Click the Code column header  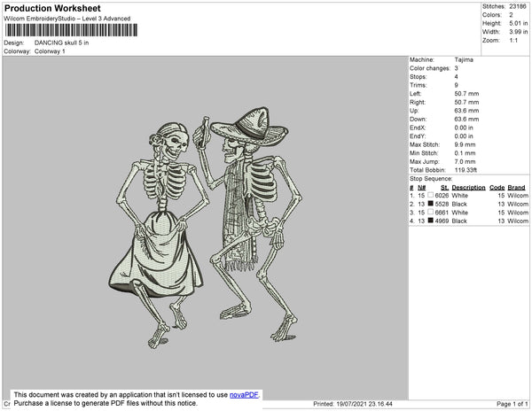[497, 188]
